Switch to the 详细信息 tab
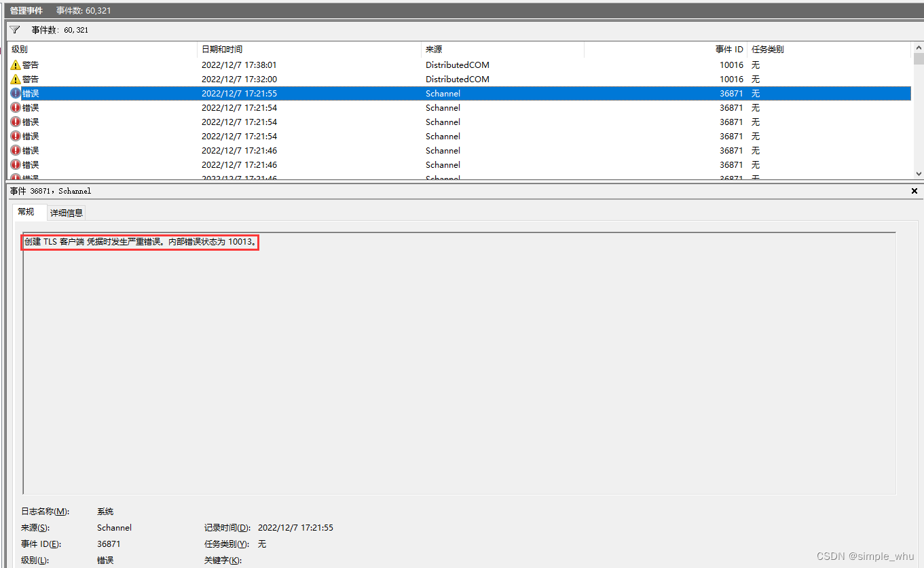This screenshot has width=924, height=568. pyautogui.click(x=66, y=213)
